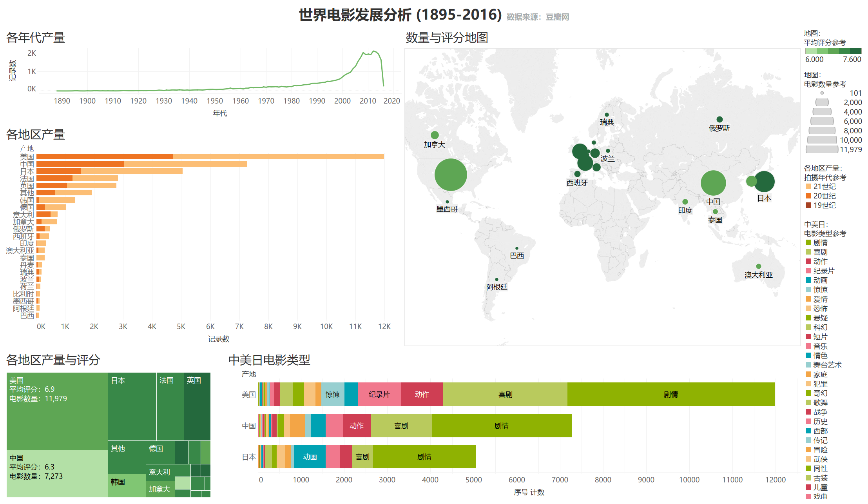
Task: Select the 20世纪 legend color swatch
Action: (x=808, y=196)
